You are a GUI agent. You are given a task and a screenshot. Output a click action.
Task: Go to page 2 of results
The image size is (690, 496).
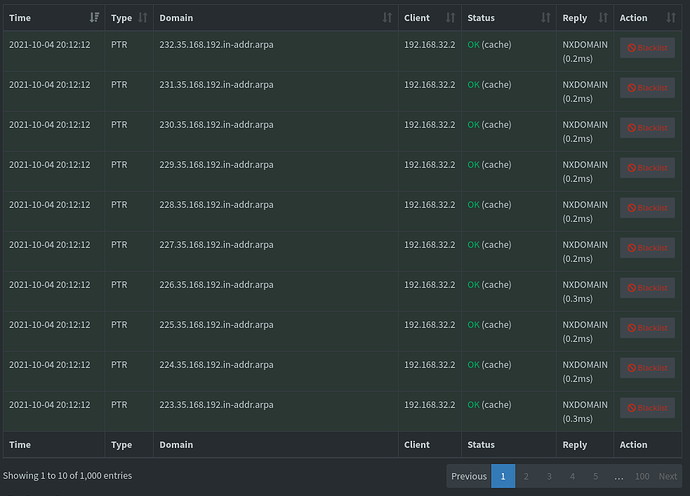[526, 476]
